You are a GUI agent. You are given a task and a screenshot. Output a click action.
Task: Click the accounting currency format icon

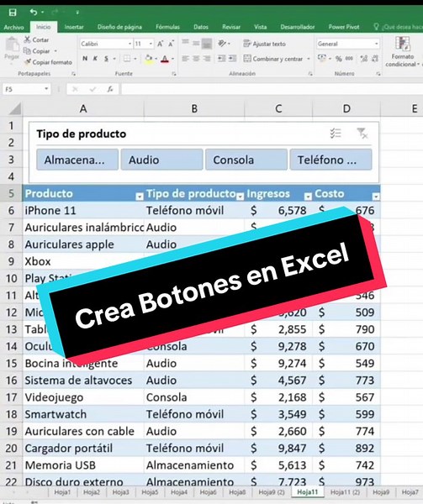[x=322, y=59]
